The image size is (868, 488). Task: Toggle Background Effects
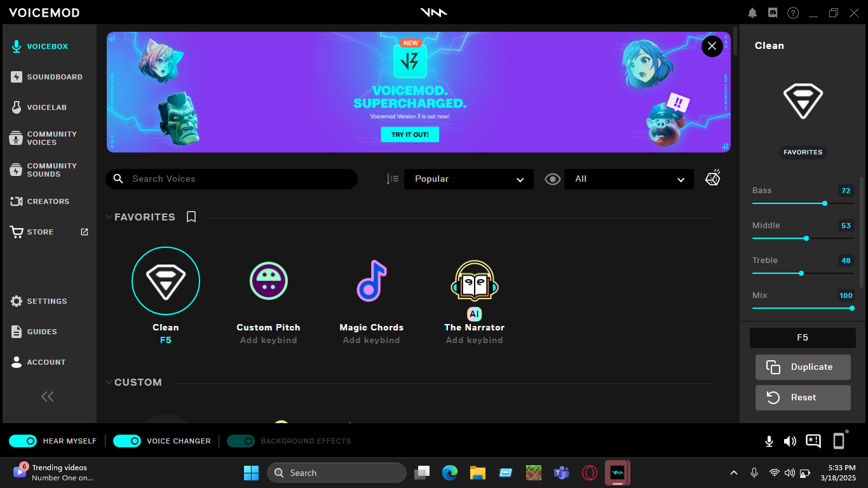pos(241,441)
